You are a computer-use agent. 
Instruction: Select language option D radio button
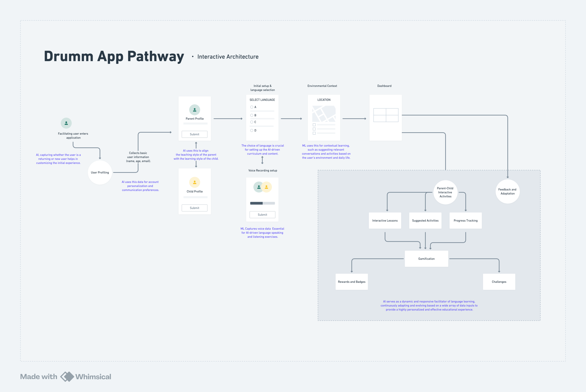[x=252, y=130]
